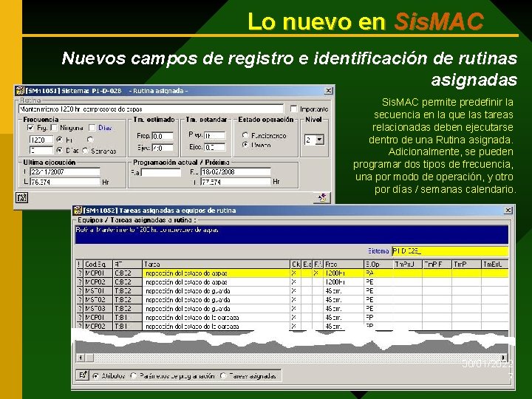Click Tm. estimado Ejec. field
This screenshot has height=399, width=532.
(163, 148)
